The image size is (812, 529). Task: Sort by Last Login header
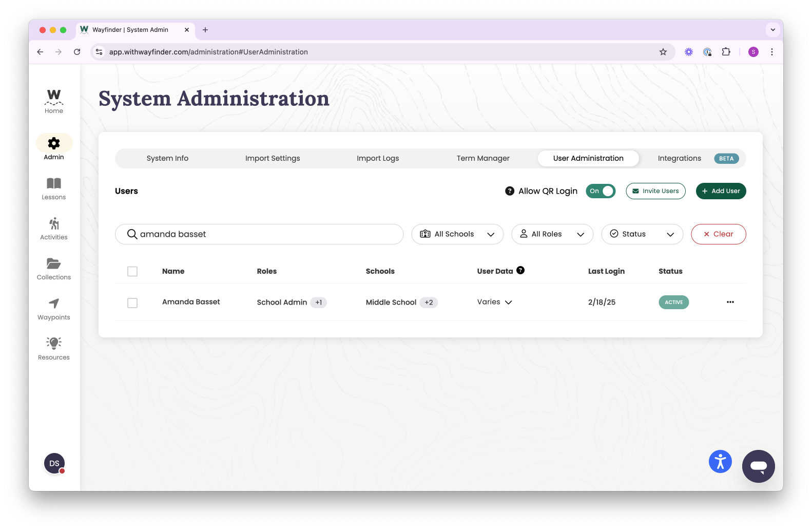pos(606,271)
